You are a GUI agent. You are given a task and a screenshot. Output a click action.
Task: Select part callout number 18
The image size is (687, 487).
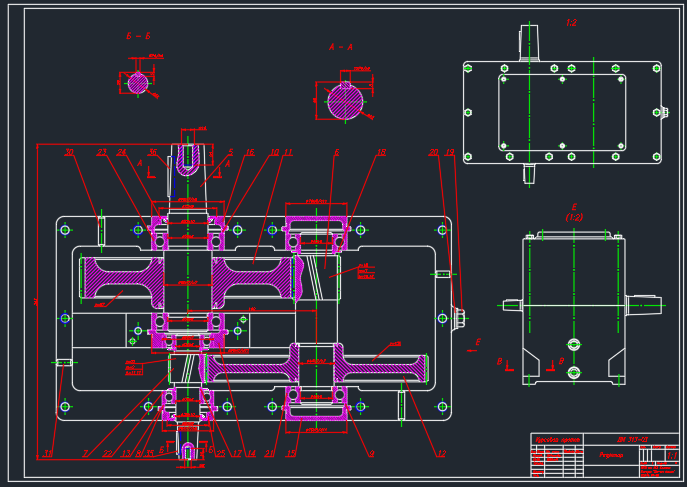coord(381,153)
